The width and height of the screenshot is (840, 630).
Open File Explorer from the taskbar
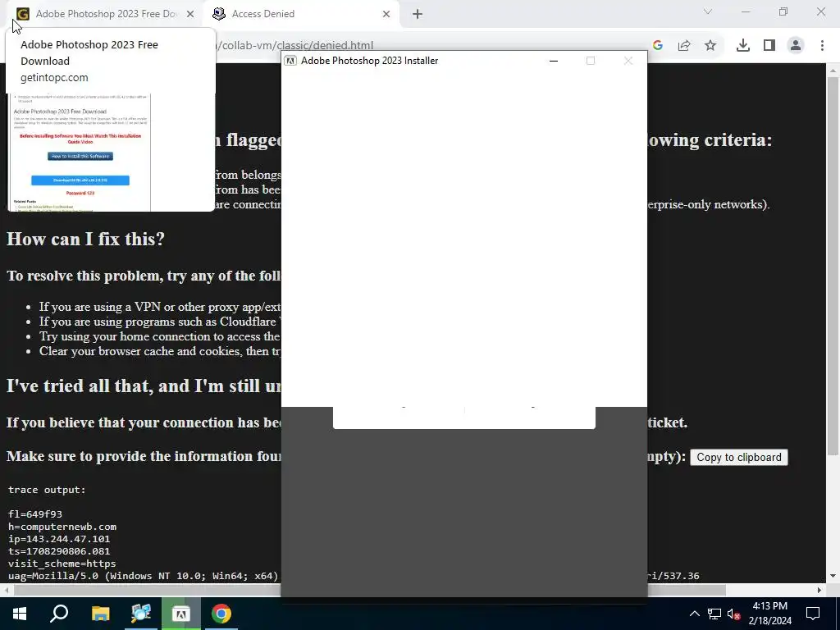pos(100,614)
